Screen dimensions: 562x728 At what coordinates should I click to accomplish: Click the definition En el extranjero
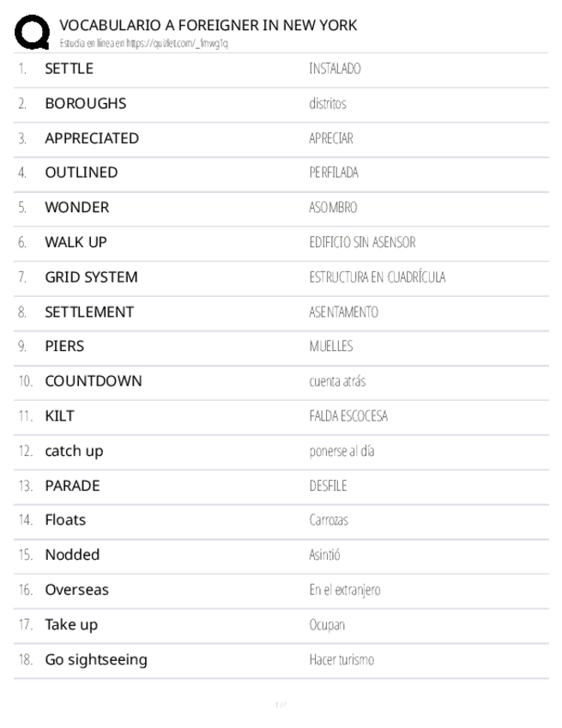tap(344, 590)
